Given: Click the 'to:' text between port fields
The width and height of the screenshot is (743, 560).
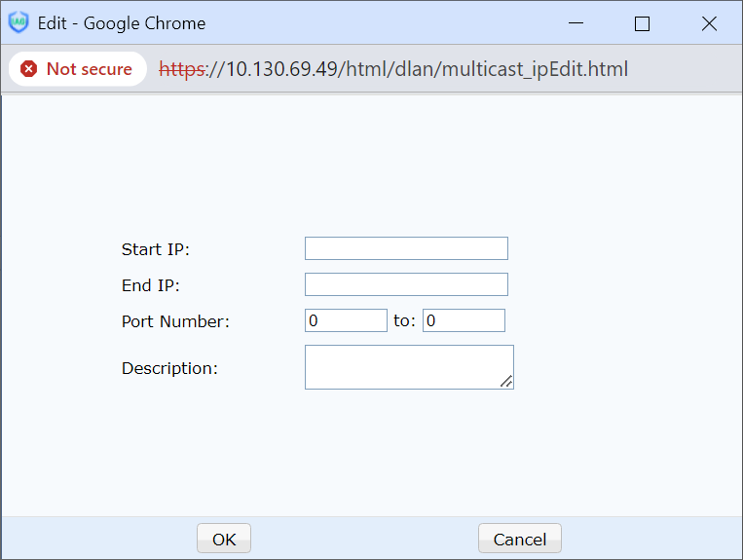Looking at the screenshot, I should point(404,320).
